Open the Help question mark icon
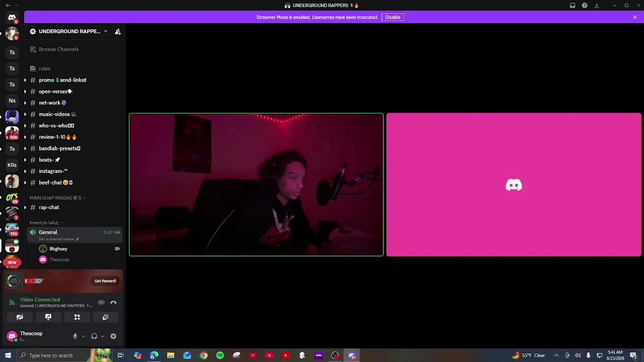This screenshot has height=362, width=644. pos(585,6)
